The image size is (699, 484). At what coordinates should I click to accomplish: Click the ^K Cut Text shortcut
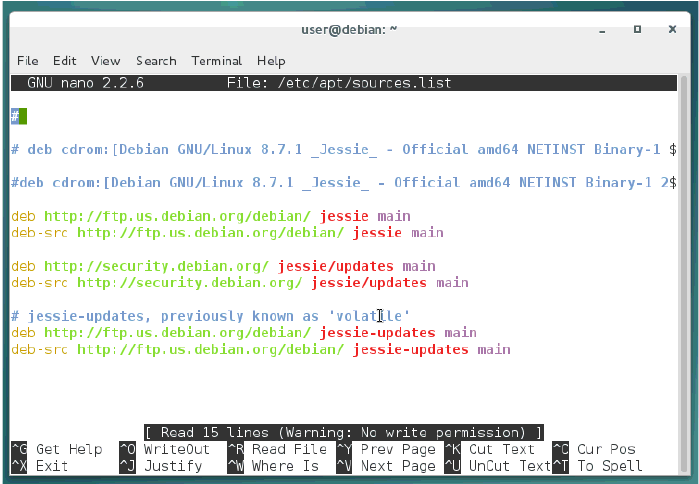[489, 449]
